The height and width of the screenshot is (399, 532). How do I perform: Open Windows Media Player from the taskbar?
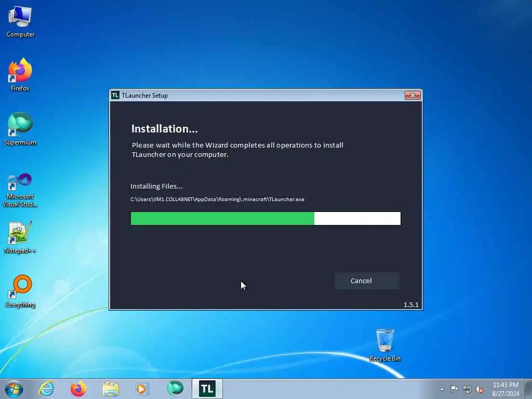[x=142, y=389]
